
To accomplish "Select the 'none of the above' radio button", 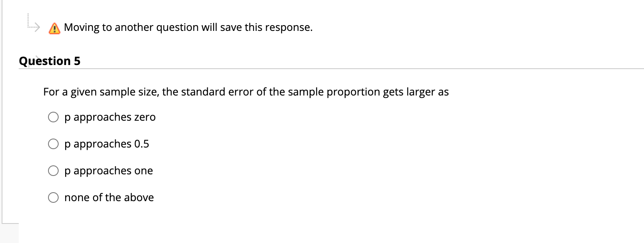I will click(x=53, y=197).
